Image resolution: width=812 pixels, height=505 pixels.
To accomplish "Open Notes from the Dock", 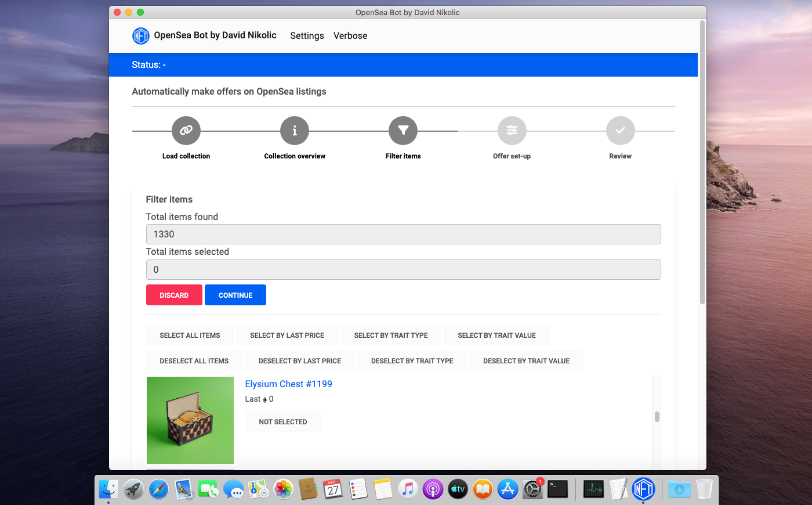I will [383, 489].
